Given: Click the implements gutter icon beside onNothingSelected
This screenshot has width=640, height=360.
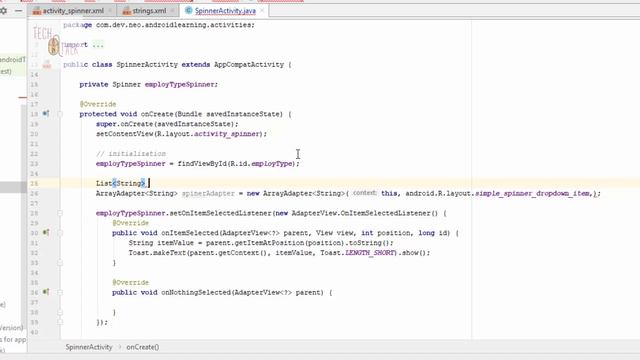Looking at the screenshot, I should click(x=46, y=292).
